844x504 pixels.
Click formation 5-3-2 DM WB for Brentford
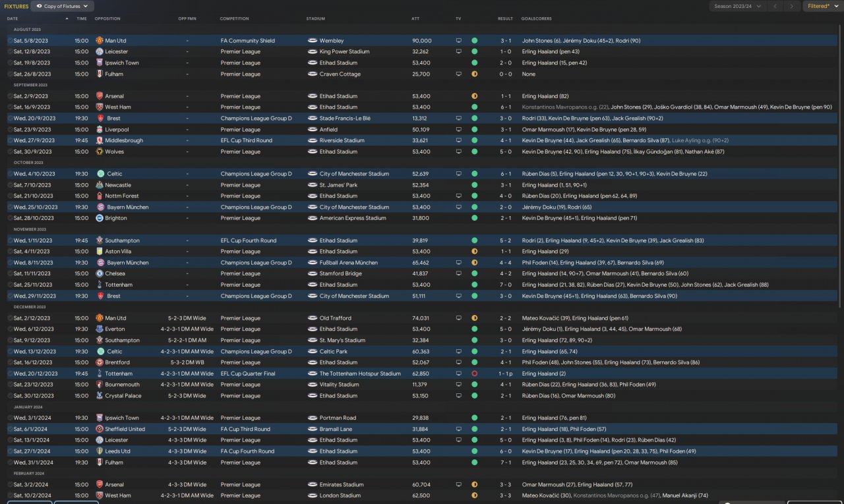tap(187, 362)
